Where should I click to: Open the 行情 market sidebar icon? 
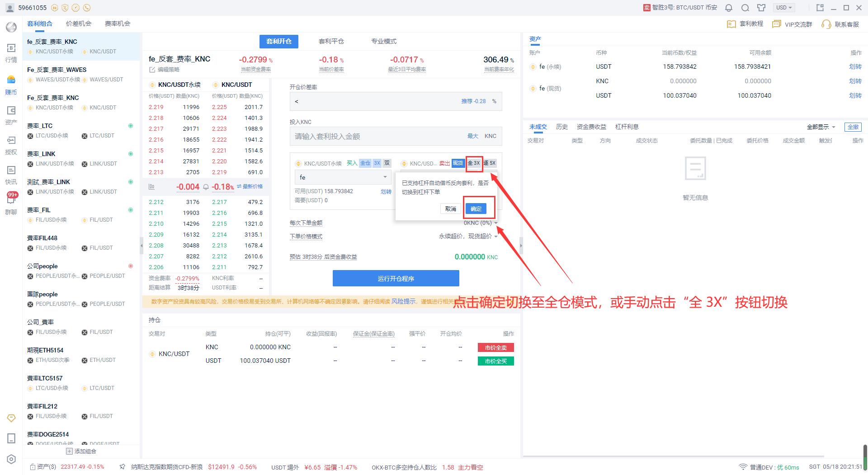pyautogui.click(x=11, y=52)
